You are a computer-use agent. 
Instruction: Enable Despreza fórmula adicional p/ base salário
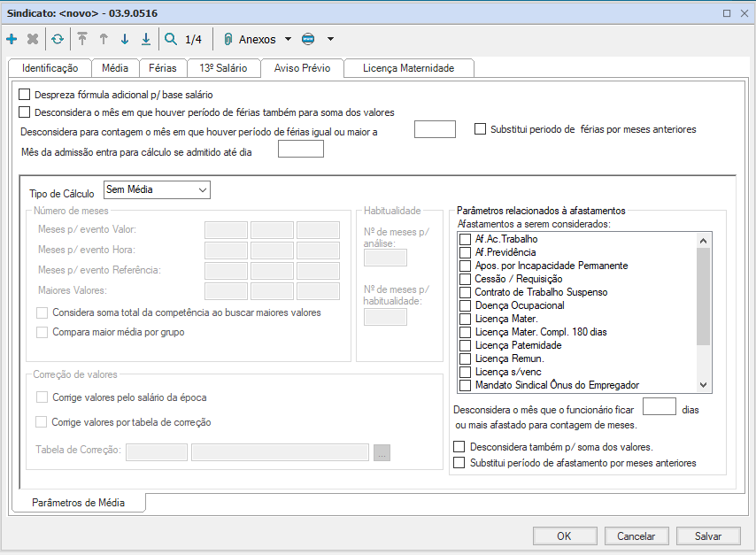coord(25,95)
